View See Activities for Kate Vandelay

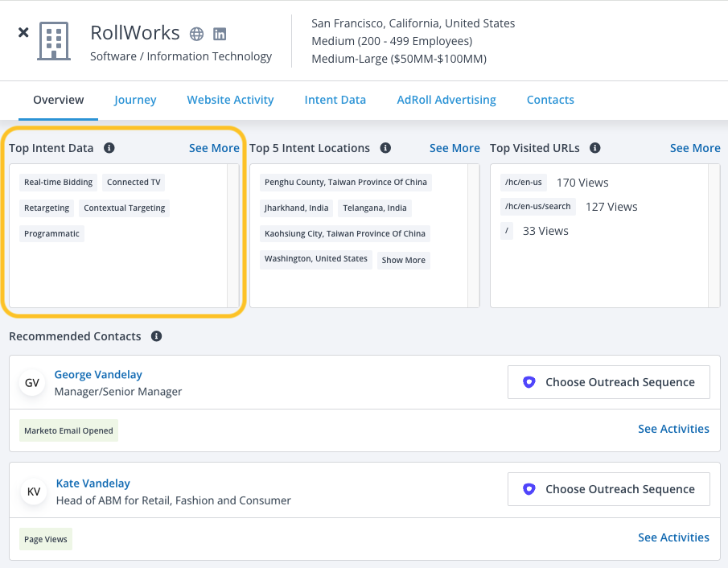(673, 537)
